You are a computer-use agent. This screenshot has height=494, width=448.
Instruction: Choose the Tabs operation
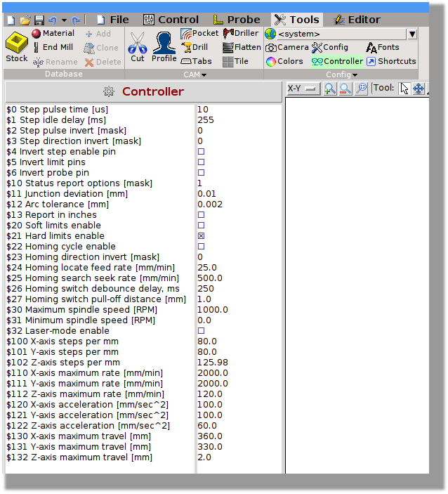click(x=196, y=61)
